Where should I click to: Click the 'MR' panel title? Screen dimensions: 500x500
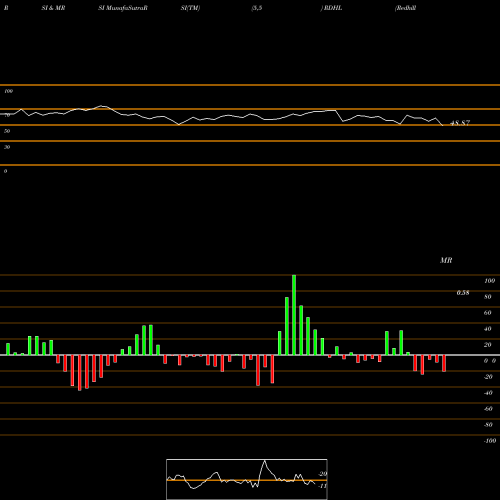click(446, 260)
